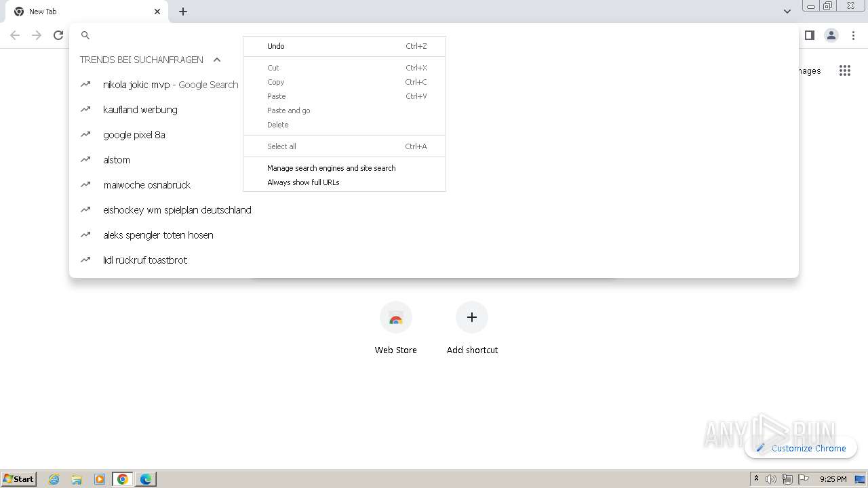Image resolution: width=868 pixels, height=488 pixels.
Task: Click the 9:25 PM clock
Action: [x=833, y=479]
